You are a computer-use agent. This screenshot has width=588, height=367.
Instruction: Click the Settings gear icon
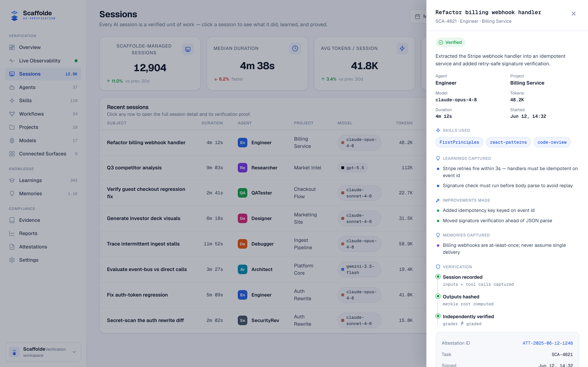[12, 260]
